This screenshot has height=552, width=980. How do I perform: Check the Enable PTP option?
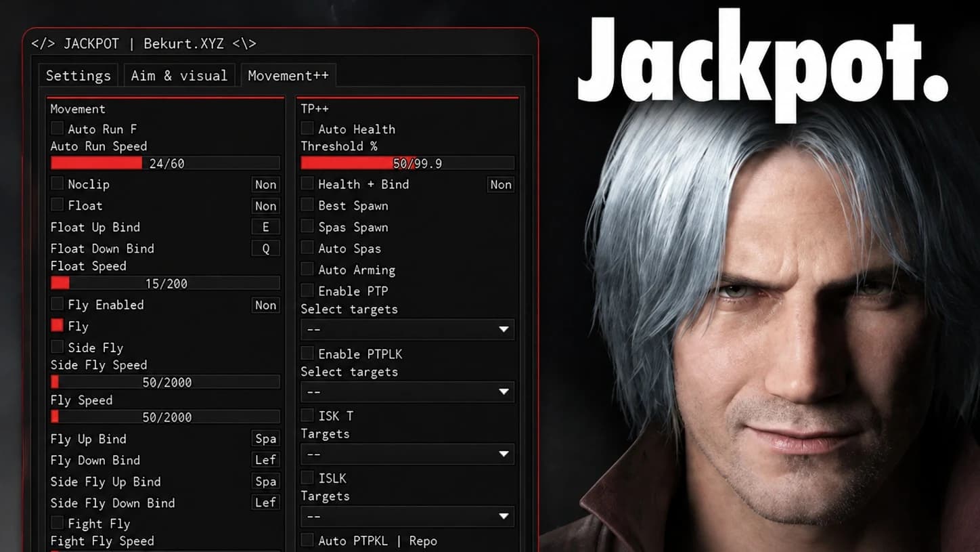(307, 291)
